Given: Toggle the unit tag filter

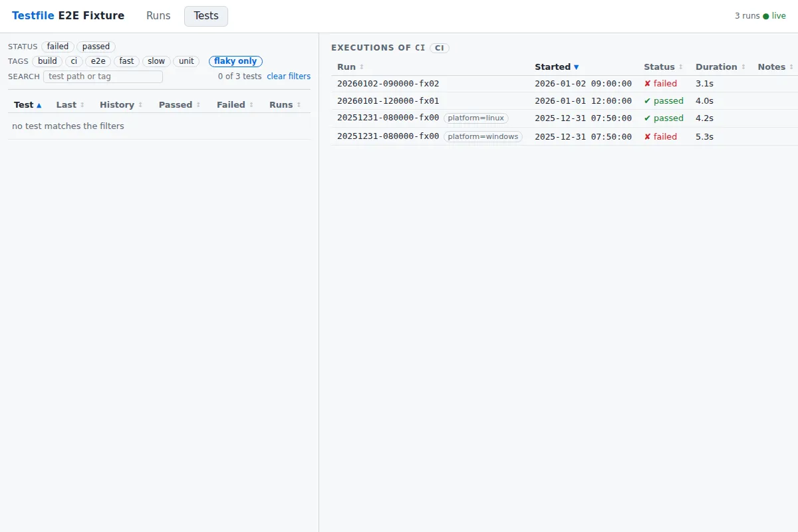Looking at the screenshot, I should [186, 61].
